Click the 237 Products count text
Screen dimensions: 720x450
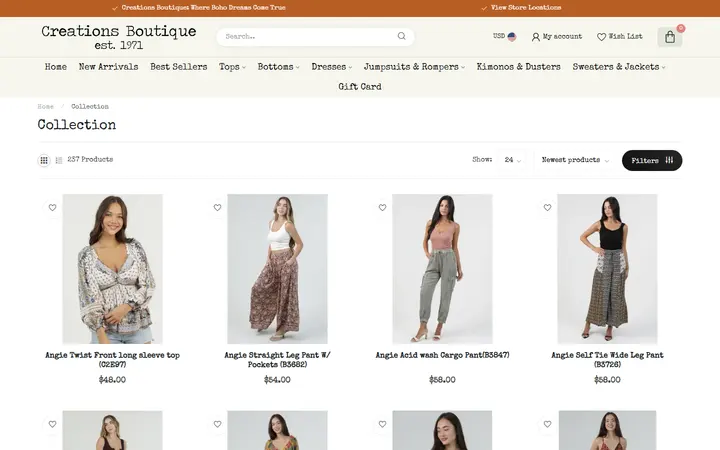(x=90, y=159)
